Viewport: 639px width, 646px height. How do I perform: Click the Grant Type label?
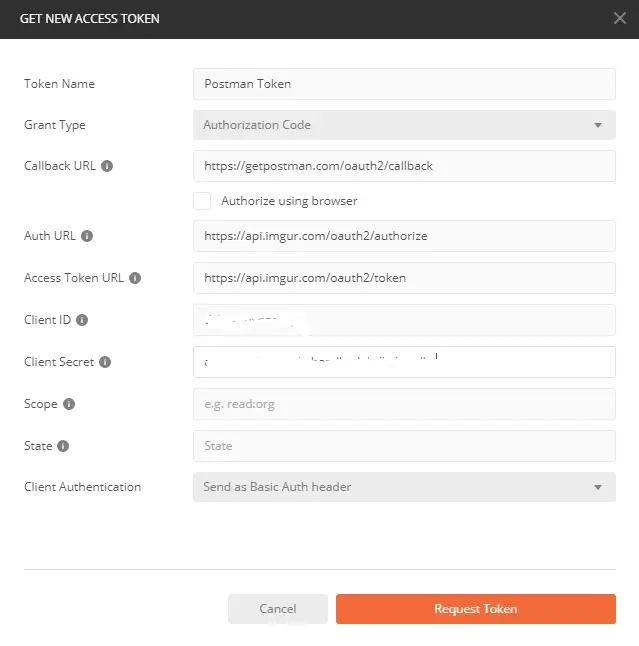(x=55, y=125)
